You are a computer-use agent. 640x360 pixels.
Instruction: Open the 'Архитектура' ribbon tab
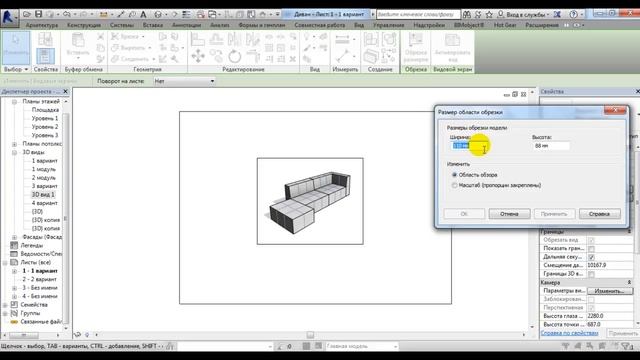pos(42,25)
